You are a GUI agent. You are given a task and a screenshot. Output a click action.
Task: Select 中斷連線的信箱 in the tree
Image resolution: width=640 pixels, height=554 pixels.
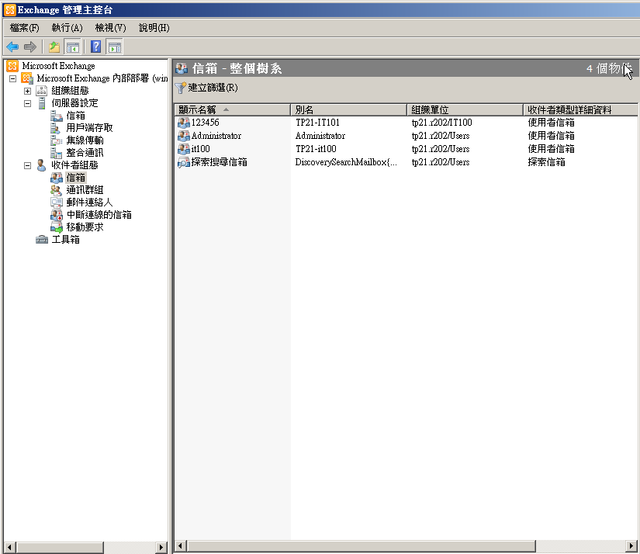point(99,215)
